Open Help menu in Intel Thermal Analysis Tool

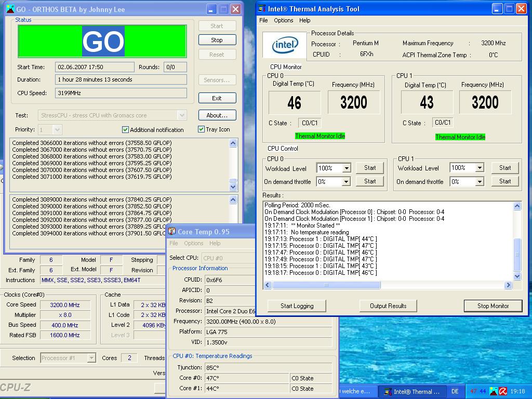tap(304, 20)
